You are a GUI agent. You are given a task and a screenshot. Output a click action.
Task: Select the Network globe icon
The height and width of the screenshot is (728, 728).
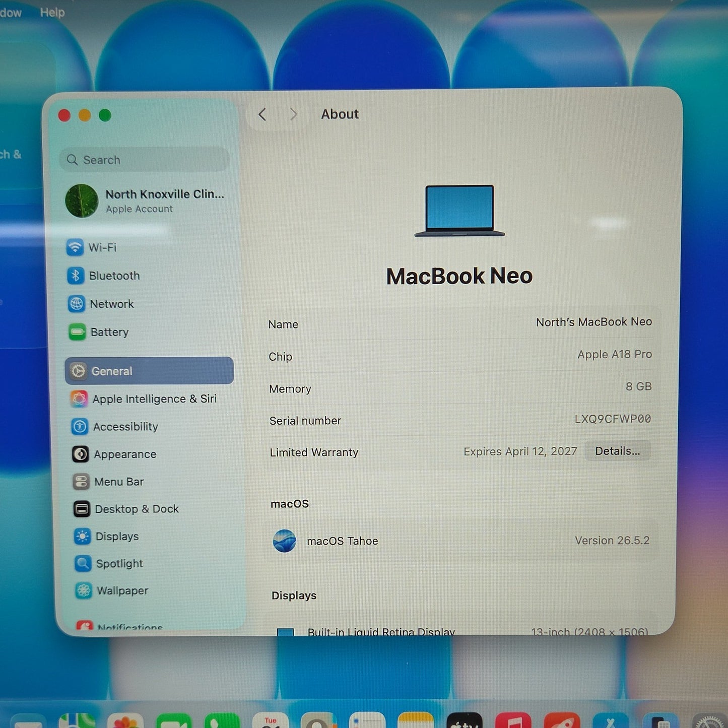click(x=76, y=304)
